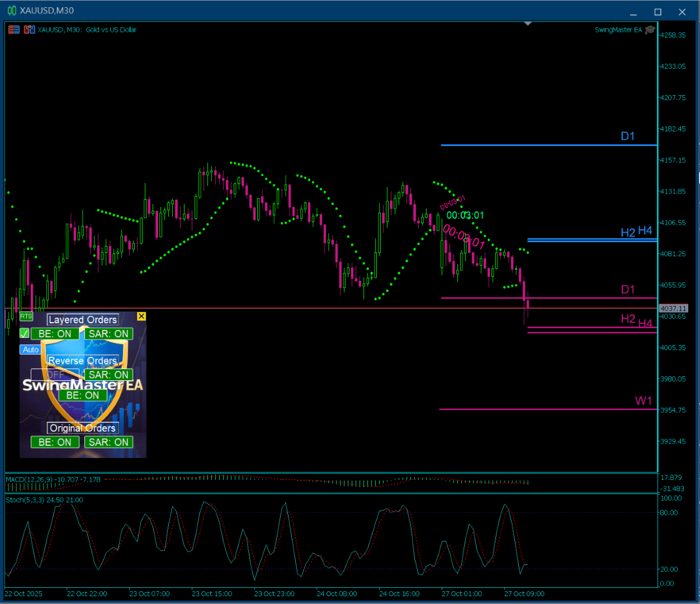This screenshot has height=604, width=700.
Task: Select the blue D1 level label
Action: pos(628,136)
